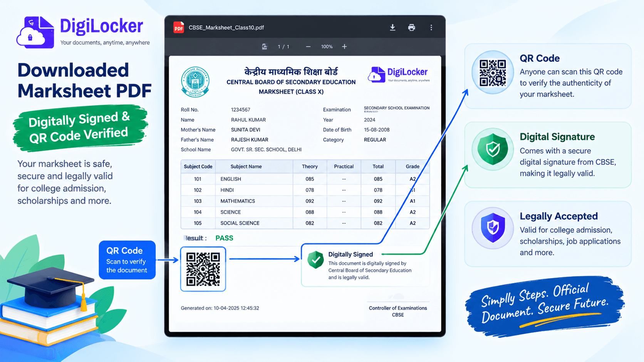Click the DigiLocker logo inside the marksheet
Viewport: 644px width, 362px height.
pyautogui.click(x=399, y=74)
